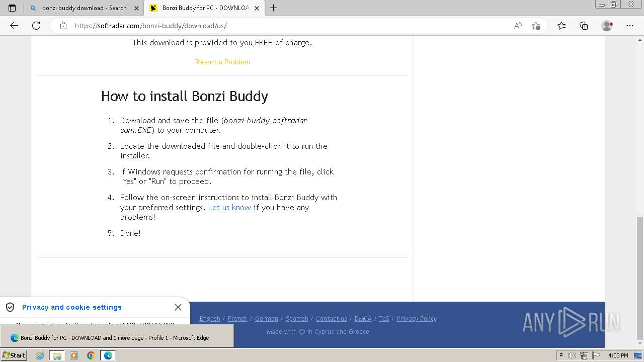Launch Google Chrome from taskbar
Image resolution: width=644 pixels, height=362 pixels.
coord(91,355)
